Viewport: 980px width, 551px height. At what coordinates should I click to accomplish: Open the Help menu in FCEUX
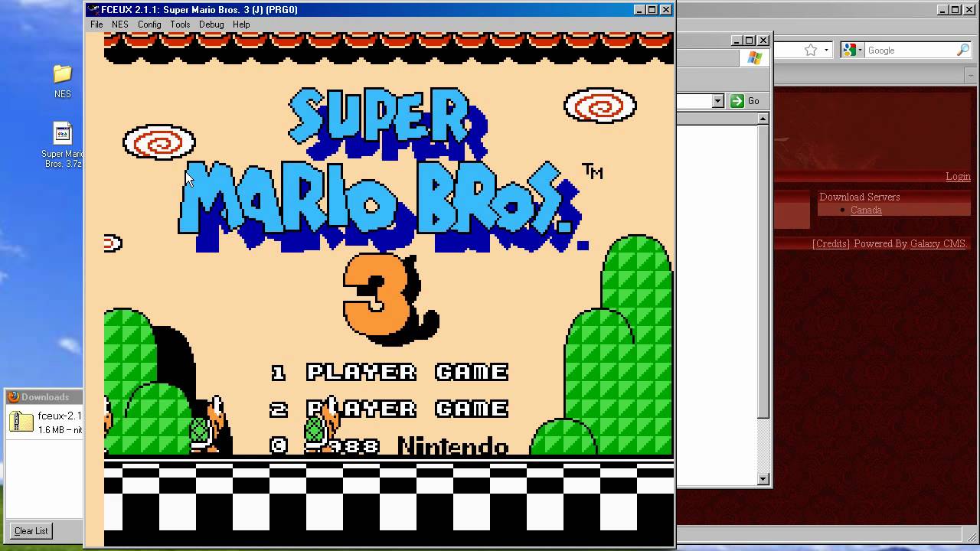point(241,24)
